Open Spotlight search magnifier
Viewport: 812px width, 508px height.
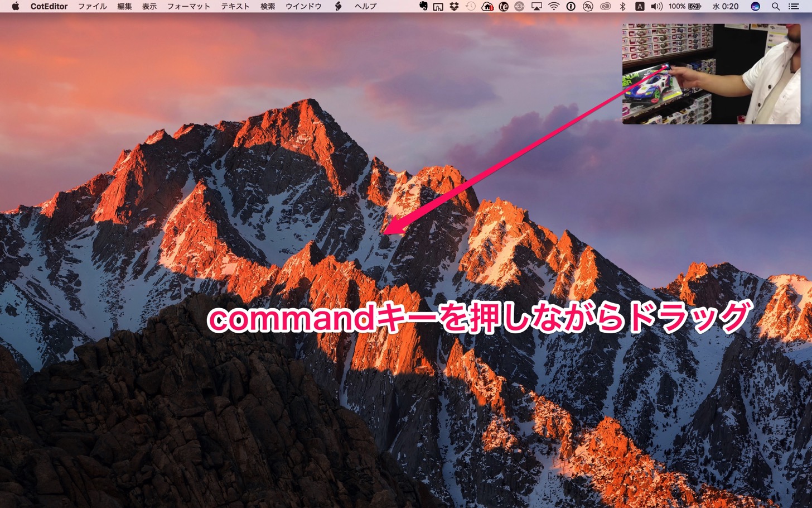click(x=776, y=7)
